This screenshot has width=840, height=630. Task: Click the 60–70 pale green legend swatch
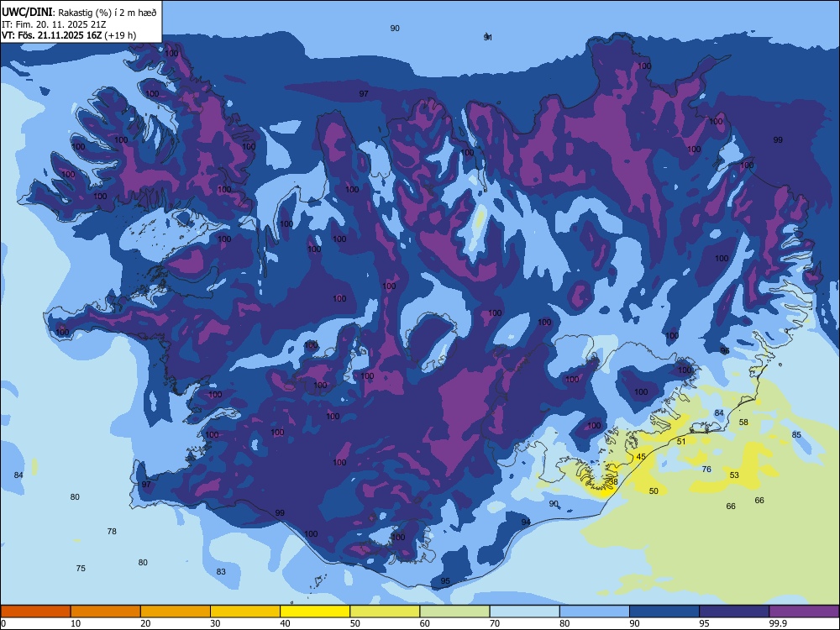point(454,612)
